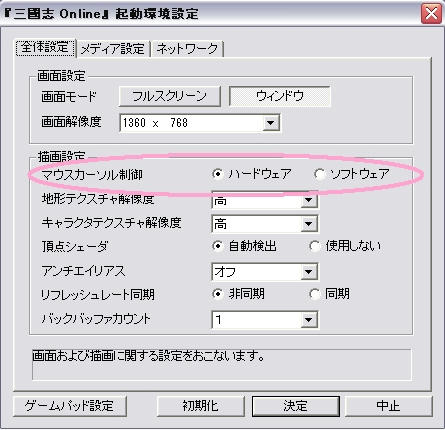This screenshot has height=430, width=445.
Task: Click the マウスカーソル制御 label
Action: point(92,174)
